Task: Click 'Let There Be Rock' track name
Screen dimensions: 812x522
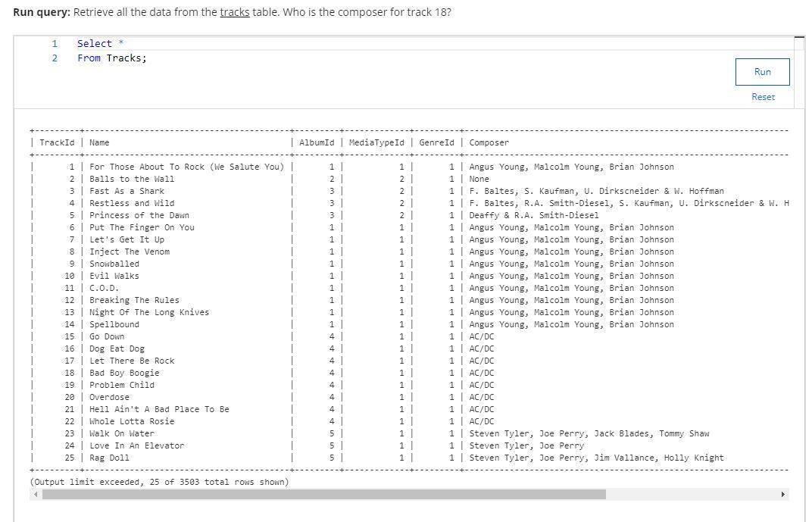Action: tap(132, 361)
